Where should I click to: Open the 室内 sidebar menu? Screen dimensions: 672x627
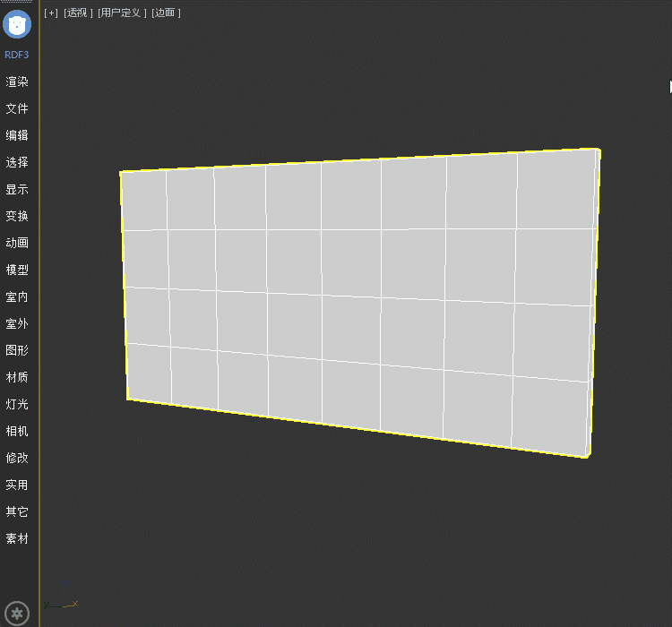pyautogui.click(x=17, y=296)
